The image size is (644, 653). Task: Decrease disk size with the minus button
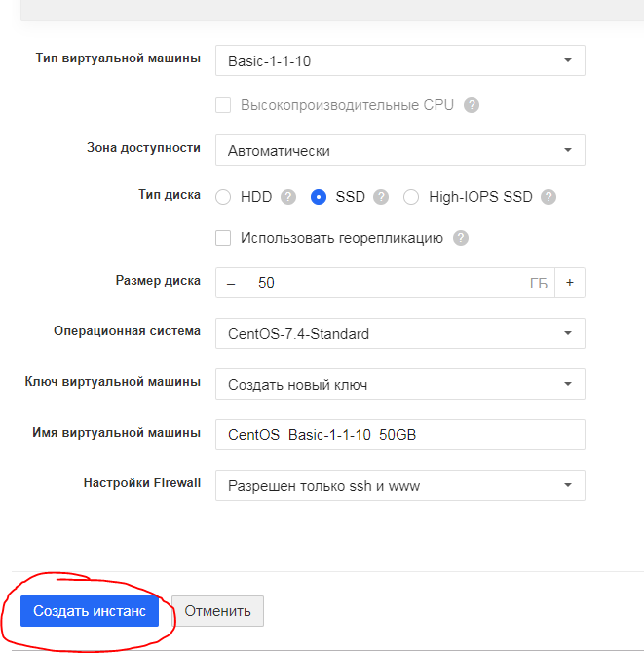(x=231, y=283)
